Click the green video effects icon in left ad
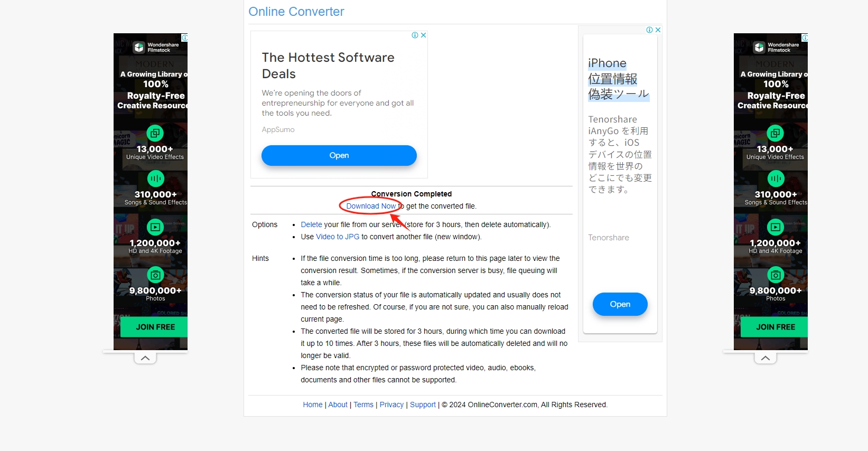This screenshot has height=451, width=868. [155, 133]
